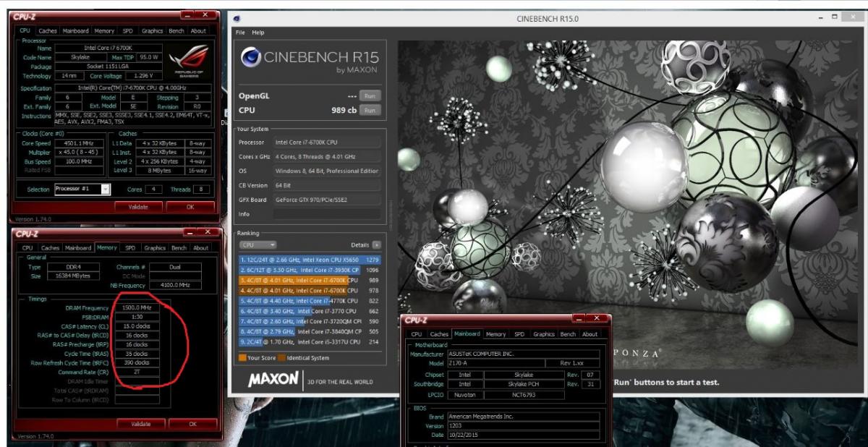Click Validate in the memory CPU-Z window
This screenshot has width=868, height=447.
click(141, 424)
